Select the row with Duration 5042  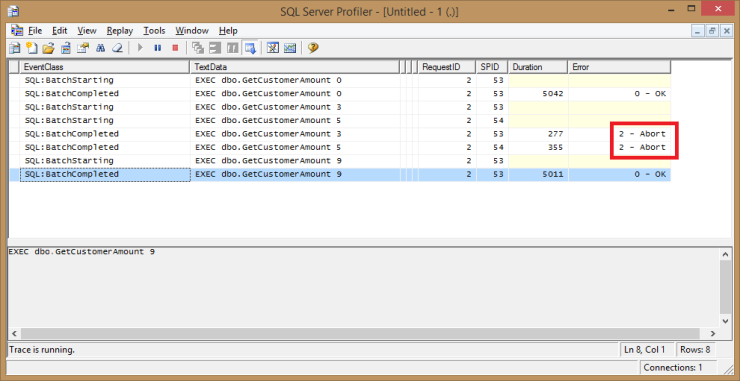pyautogui.click(x=340, y=93)
